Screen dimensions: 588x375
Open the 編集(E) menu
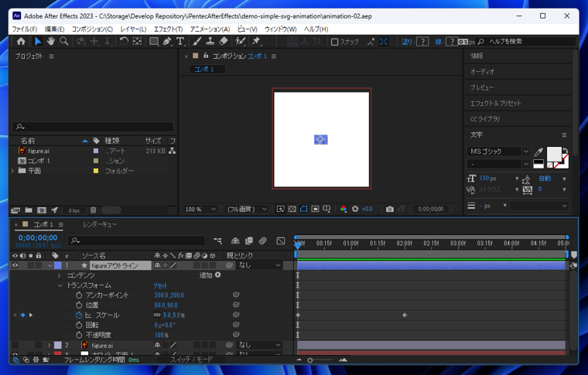click(x=54, y=29)
